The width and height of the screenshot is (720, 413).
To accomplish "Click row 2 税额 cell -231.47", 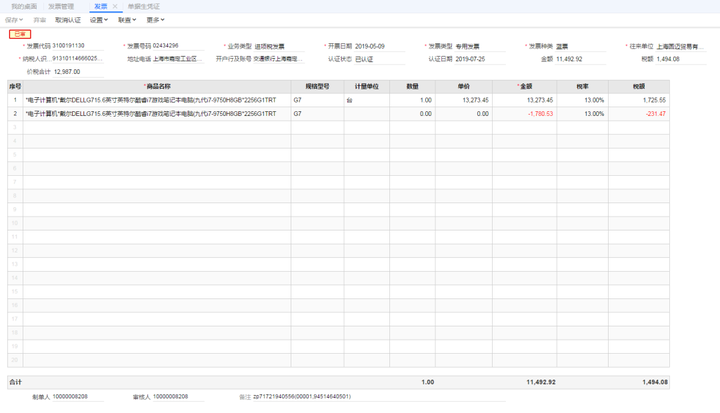I will click(639, 114).
